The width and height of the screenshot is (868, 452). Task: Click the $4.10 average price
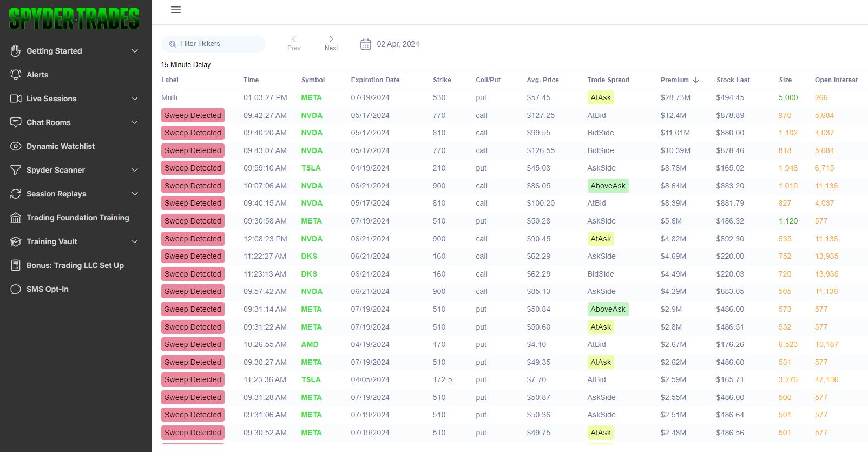tap(536, 344)
